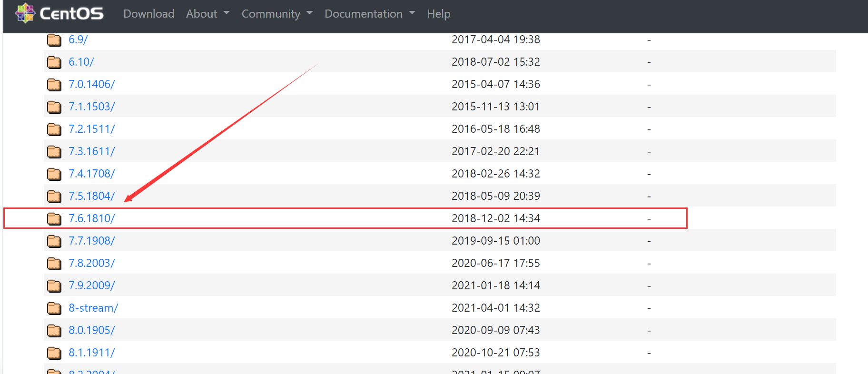The height and width of the screenshot is (374, 868).
Task: Click the folder icon beside 8-stream/
Action: click(54, 308)
